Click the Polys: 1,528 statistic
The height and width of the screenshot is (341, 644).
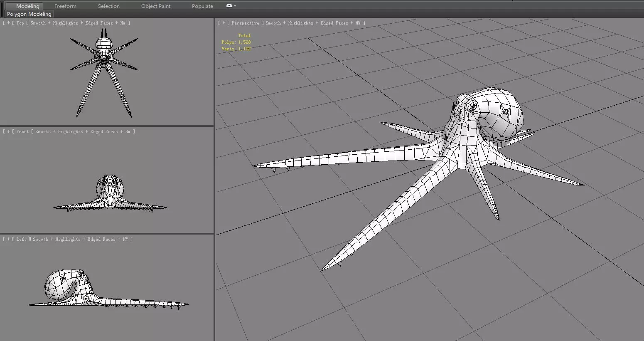[x=236, y=42]
